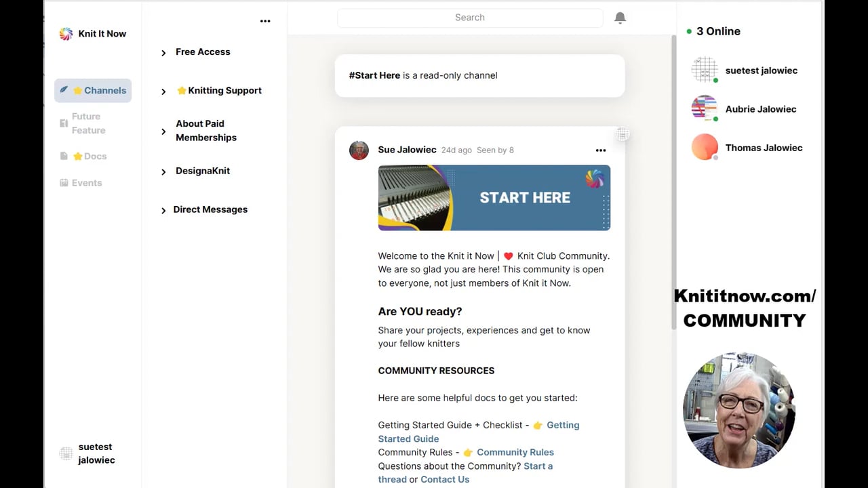Expand the Free Access group
Screen dimensions: 868x488
click(163, 53)
